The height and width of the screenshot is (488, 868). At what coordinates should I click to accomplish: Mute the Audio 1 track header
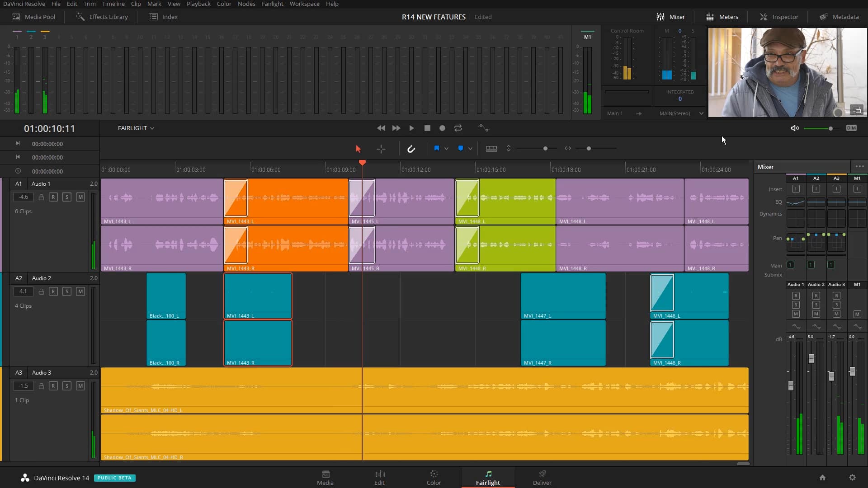(80, 197)
